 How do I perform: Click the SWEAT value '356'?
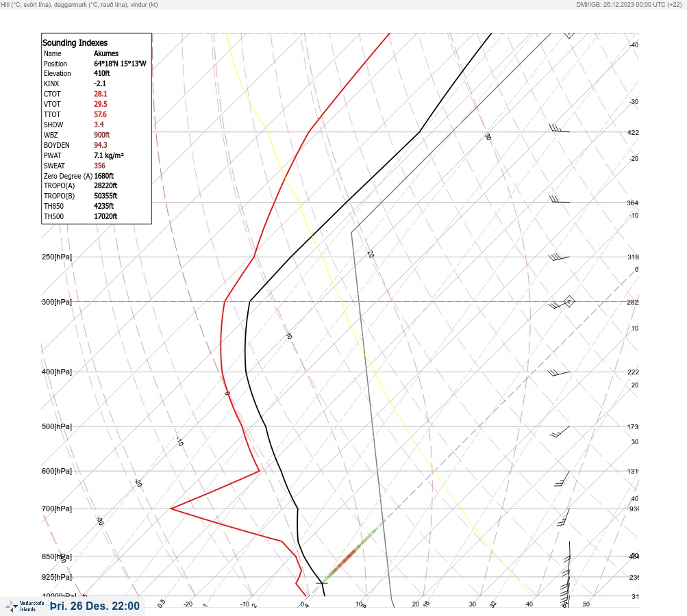pos(99,166)
